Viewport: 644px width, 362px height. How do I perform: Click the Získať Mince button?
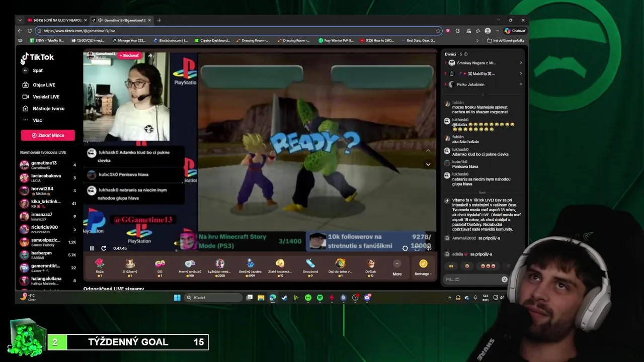(48, 135)
